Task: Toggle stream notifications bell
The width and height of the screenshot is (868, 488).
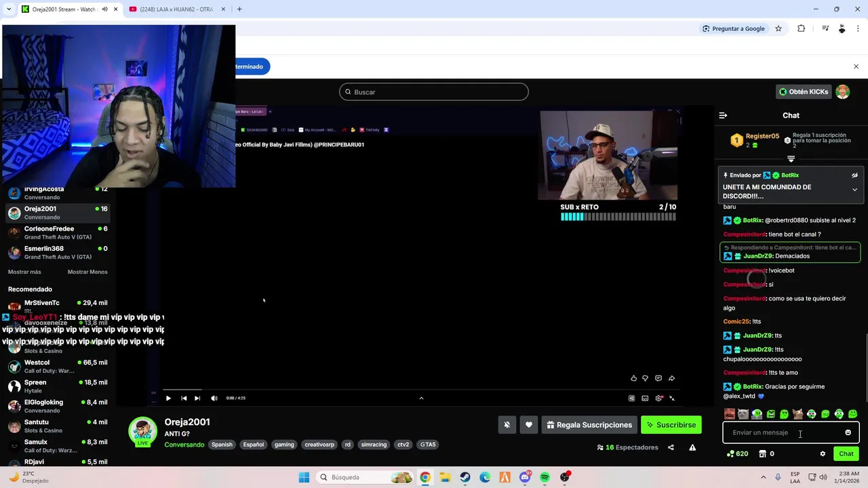Action: pos(507,425)
